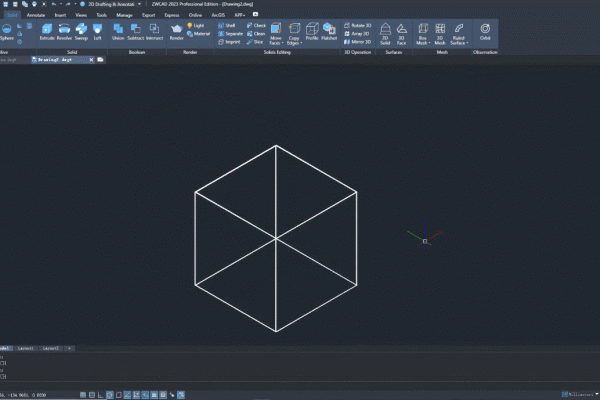600x400 pixels.
Task: Click the Flatshot tool
Action: (329, 32)
